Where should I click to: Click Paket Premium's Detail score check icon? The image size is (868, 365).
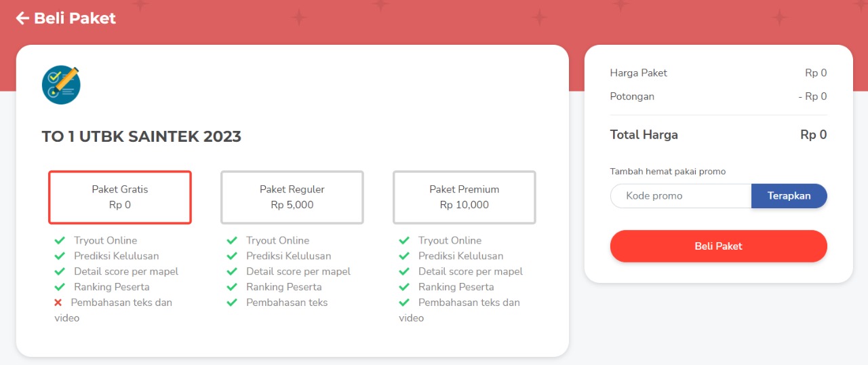pyautogui.click(x=404, y=272)
